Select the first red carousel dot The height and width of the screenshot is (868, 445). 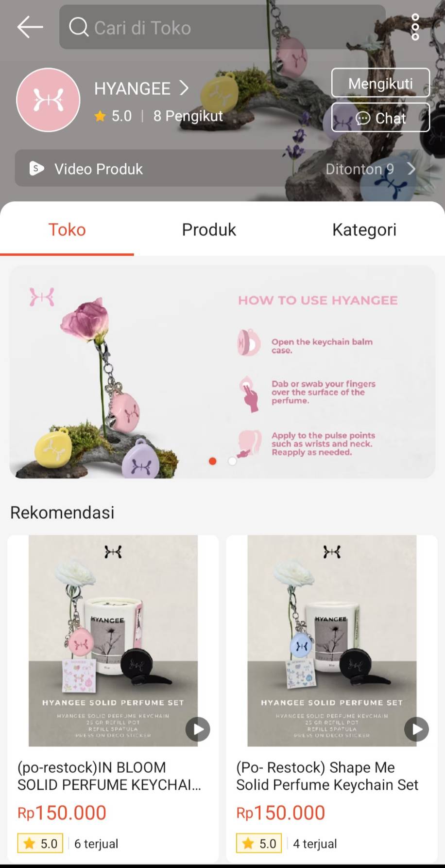click(x=212, y=461)
